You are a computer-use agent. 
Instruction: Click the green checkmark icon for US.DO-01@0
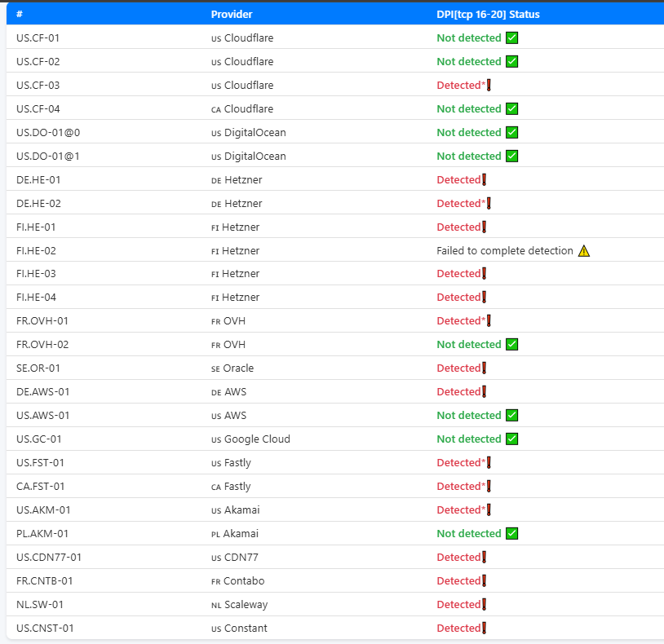pyautogui.click(x=511, y=133)
